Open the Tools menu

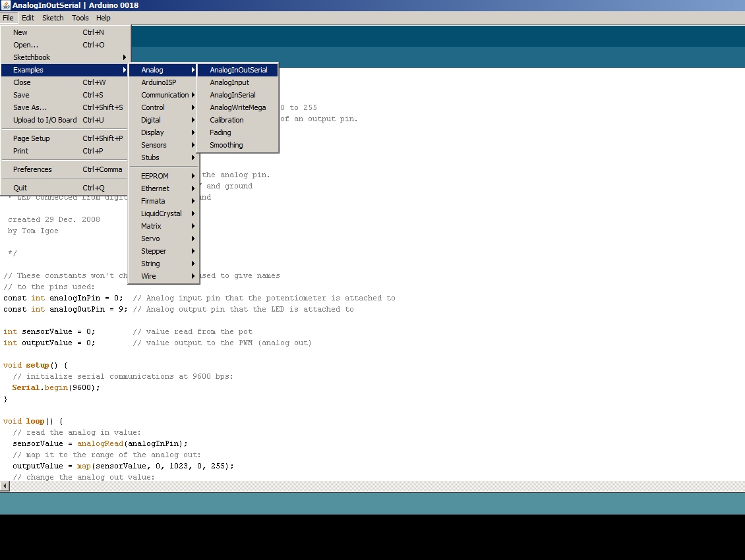[80, 18]
